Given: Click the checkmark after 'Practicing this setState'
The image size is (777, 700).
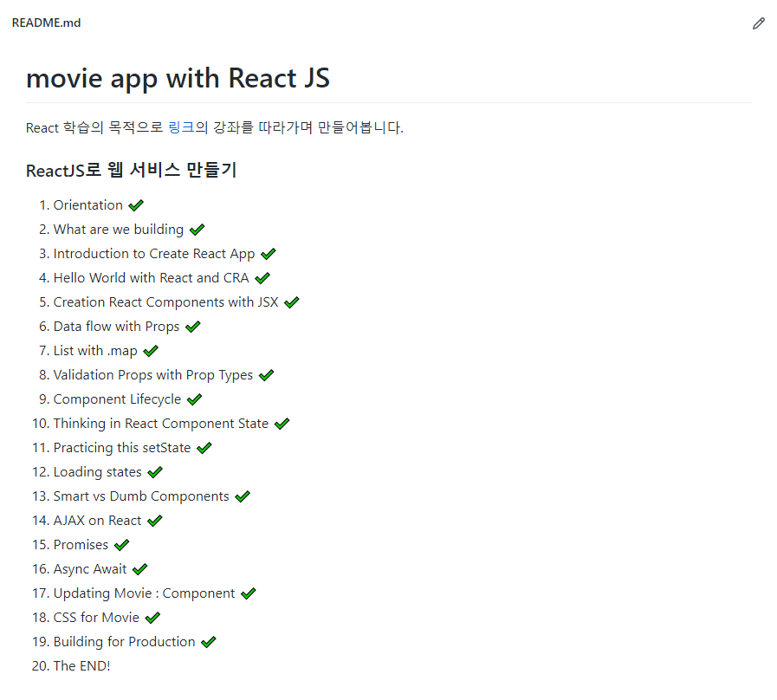Looking at the screenshot, I should tap(204, 448).
